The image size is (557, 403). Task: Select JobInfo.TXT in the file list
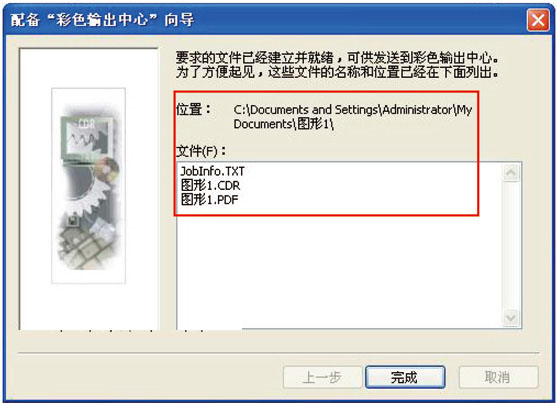click(x=212, y=171)
